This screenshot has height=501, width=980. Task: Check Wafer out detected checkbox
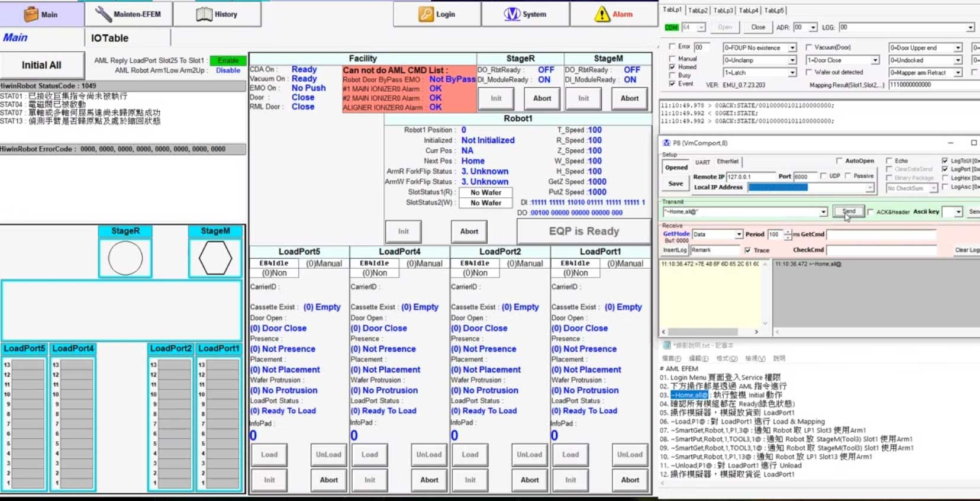(x=809, y=72)
